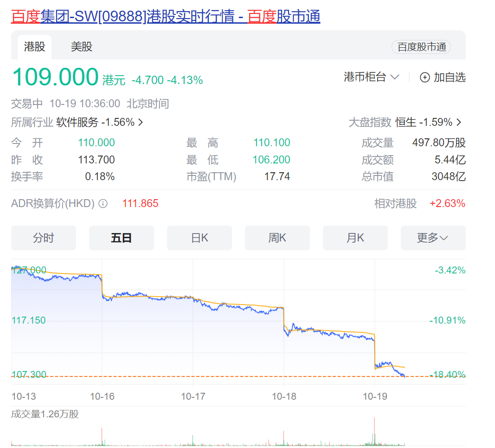Click the 加自选 plus icon
This screenshot has height=448, width=495.
pyautogui.click(x=425, y=78)
